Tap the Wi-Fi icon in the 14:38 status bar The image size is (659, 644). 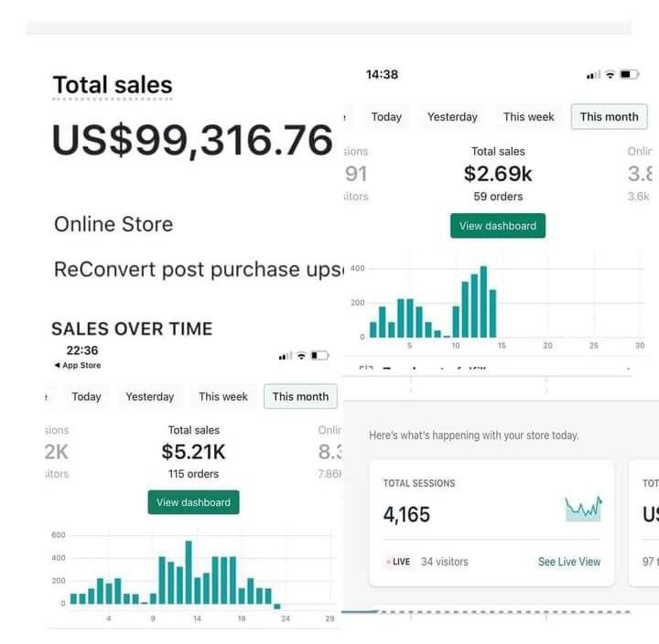610,74
